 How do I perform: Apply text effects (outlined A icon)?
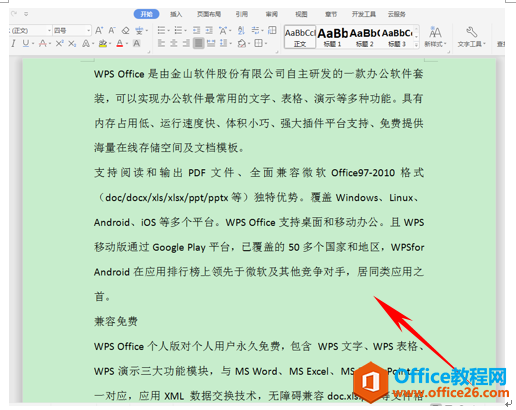86,43
